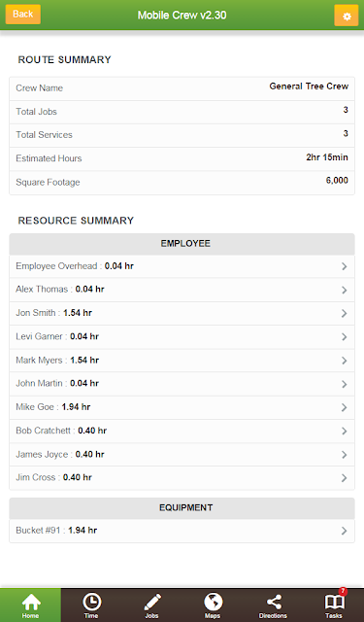
Task: Select James Joyce 0.40 hr text
Action: [60, 454]
